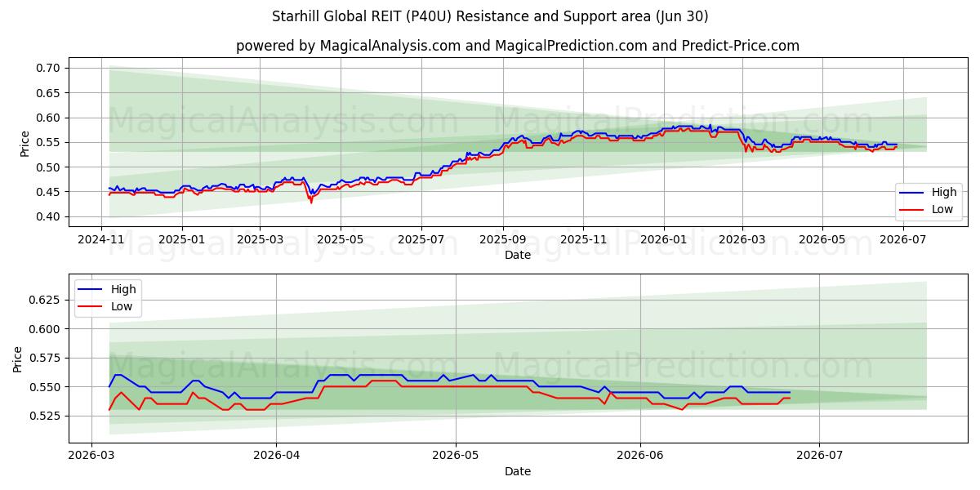980x490 pixels.
Task: Click the 2026-03 tick label on top chart
Action: 742,239
